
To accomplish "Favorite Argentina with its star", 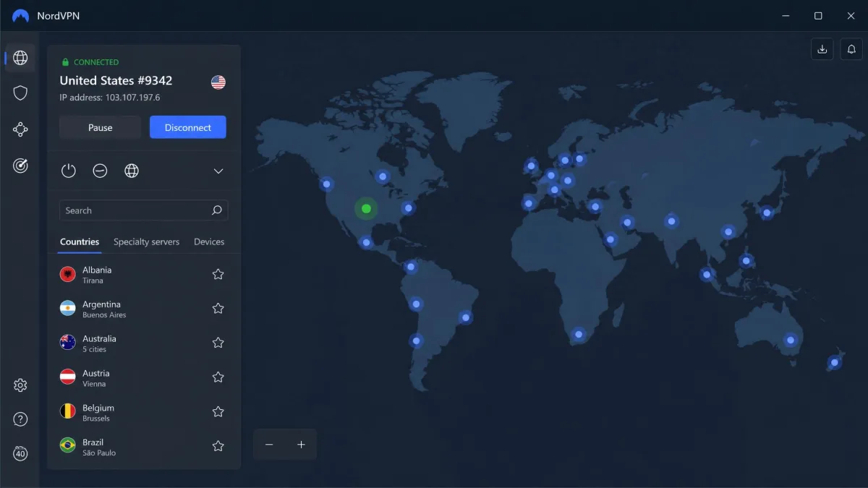I will pos(218,309).
